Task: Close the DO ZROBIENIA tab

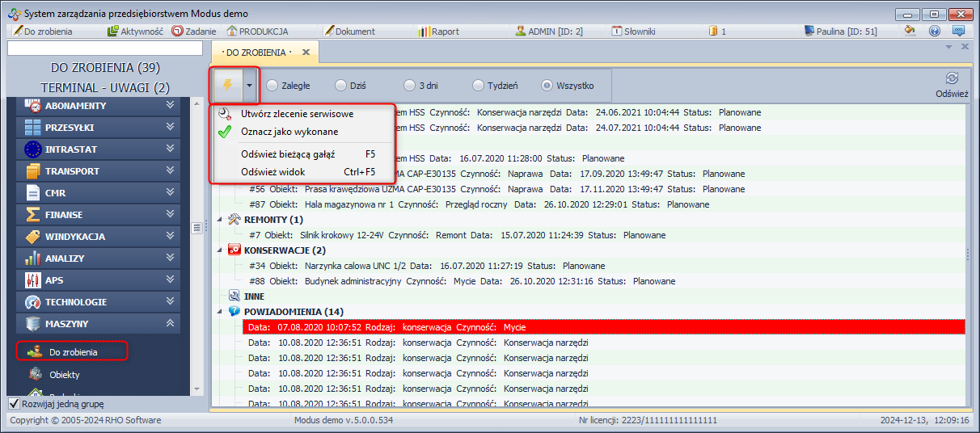Action: 306,53
